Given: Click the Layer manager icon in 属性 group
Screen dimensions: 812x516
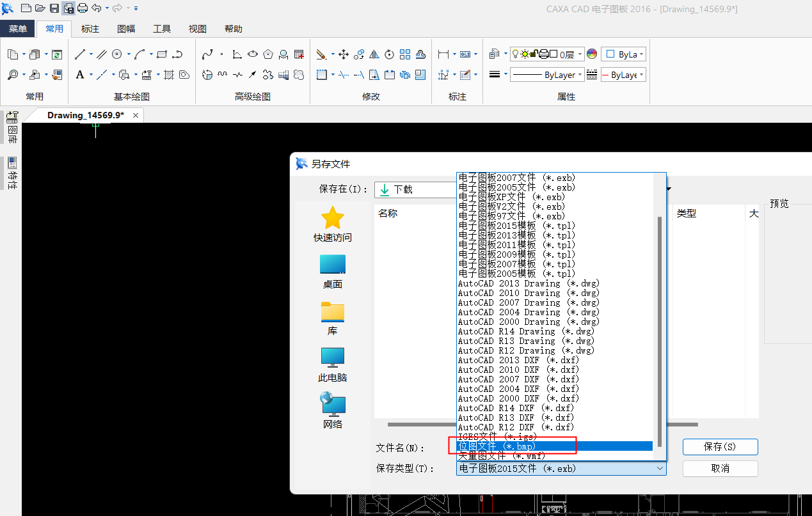Looking at the screenshot, I should [x=495, y=54].
